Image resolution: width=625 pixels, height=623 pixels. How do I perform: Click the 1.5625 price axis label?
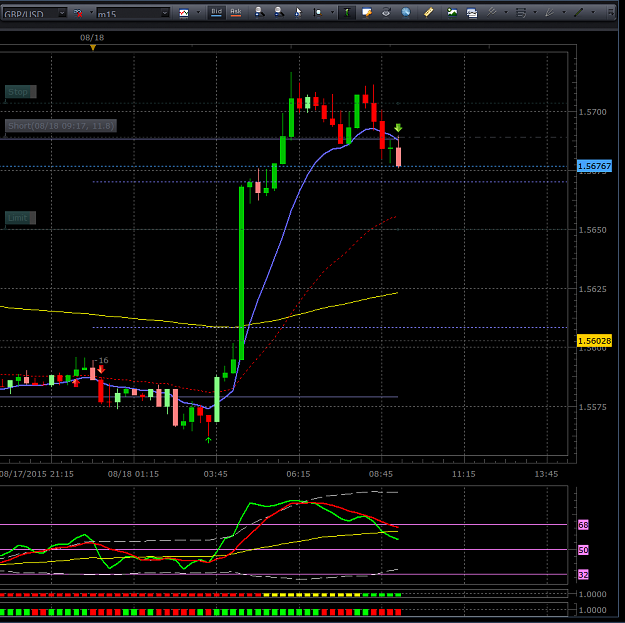[x=593, y=289]
